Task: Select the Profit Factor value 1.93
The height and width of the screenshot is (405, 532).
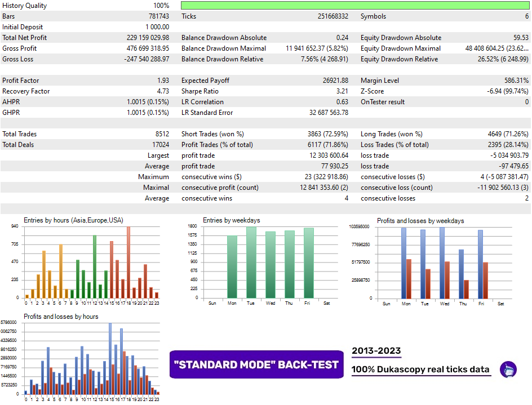Action: tap(163, 81)
